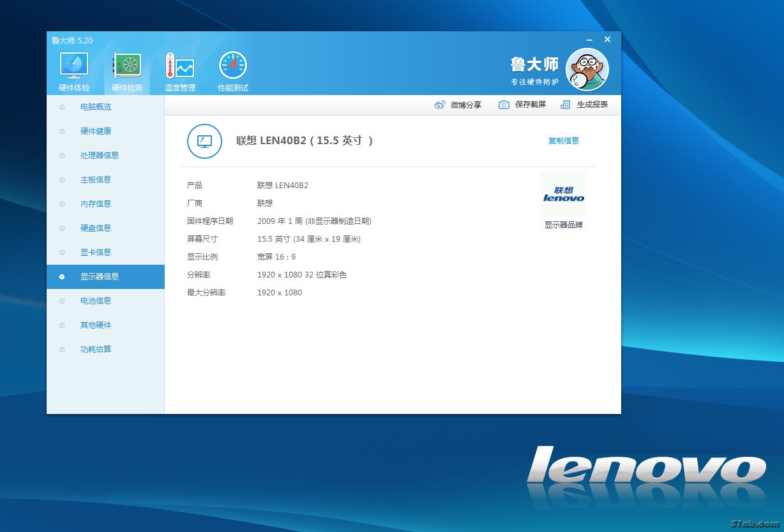This screenshot has height=532, width=784.
Task: Open 主板信息 sidebar entry
Action: [x=96, y=180]
